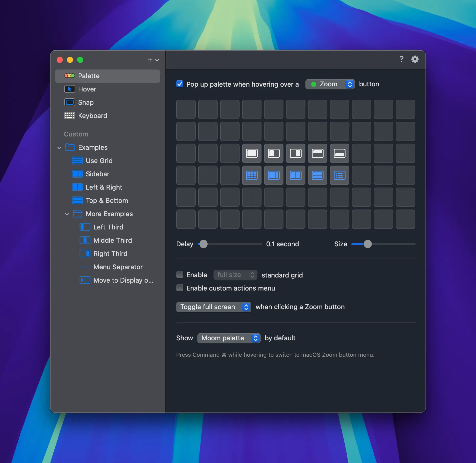Click the full-screen layout icon in palette

pos(252,153)
